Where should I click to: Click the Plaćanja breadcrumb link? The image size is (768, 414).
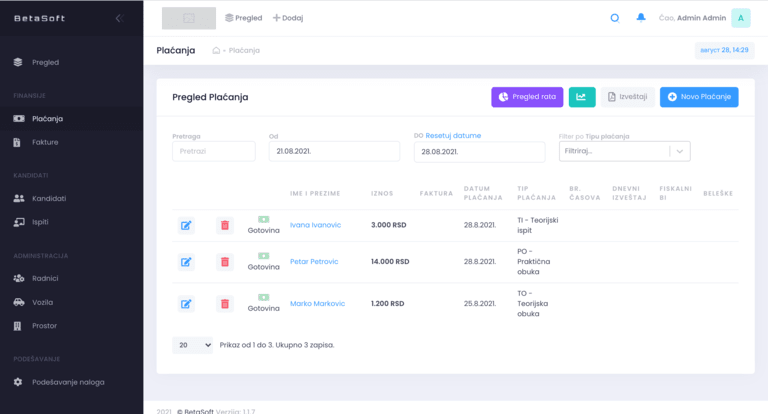(244, 50)
